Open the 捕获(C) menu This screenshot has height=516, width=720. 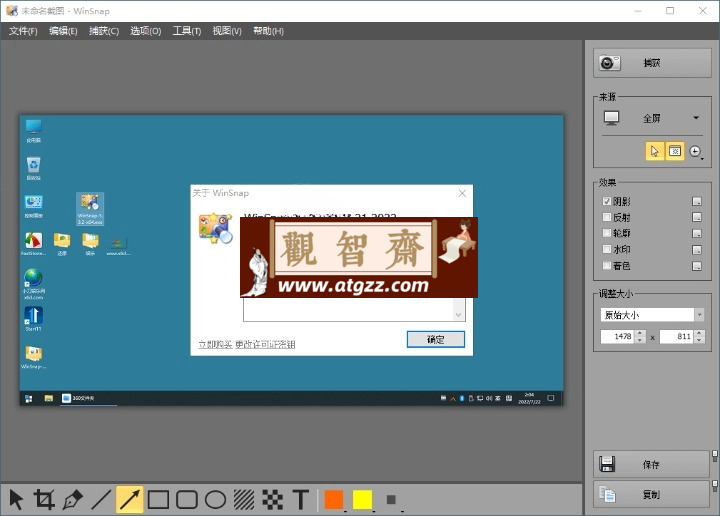[104, 31]
